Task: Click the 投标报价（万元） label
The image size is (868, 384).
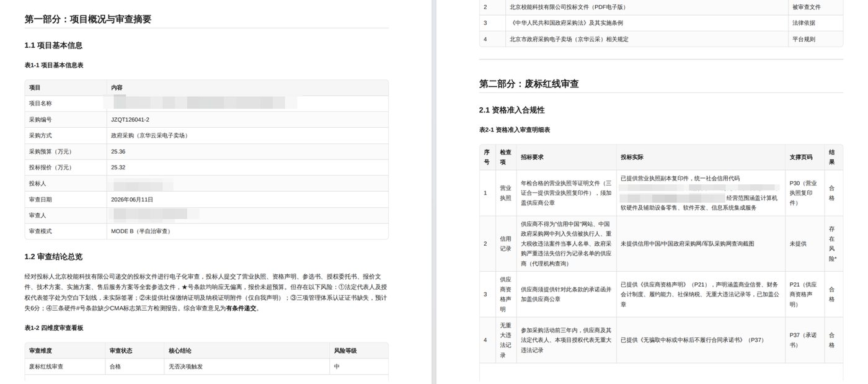Action: 51,167
